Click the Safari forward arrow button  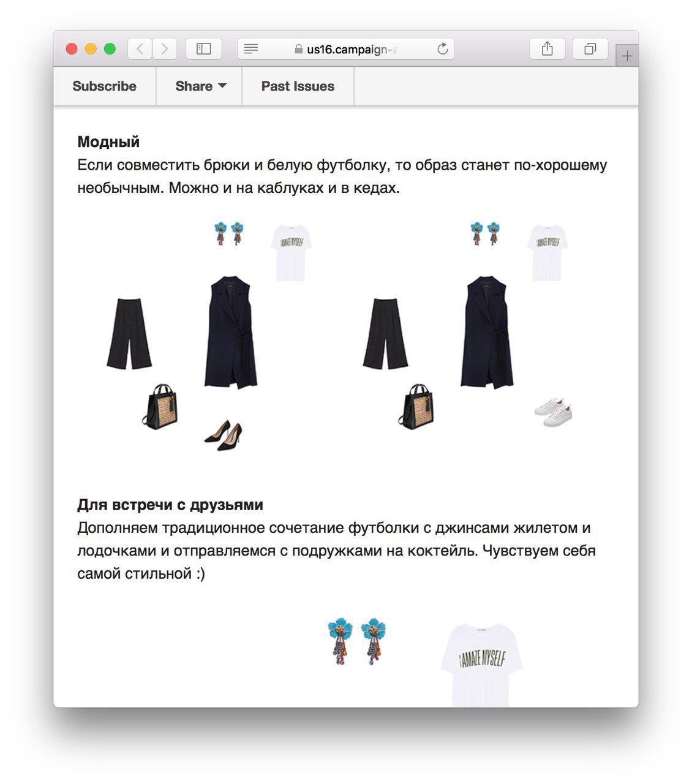pyautogui.click(x=164, y=49)
